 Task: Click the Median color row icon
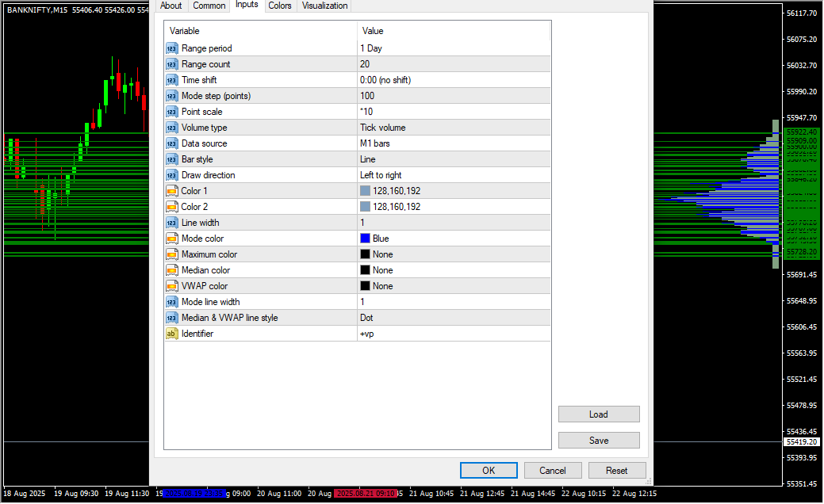click(x=172, y=270)
